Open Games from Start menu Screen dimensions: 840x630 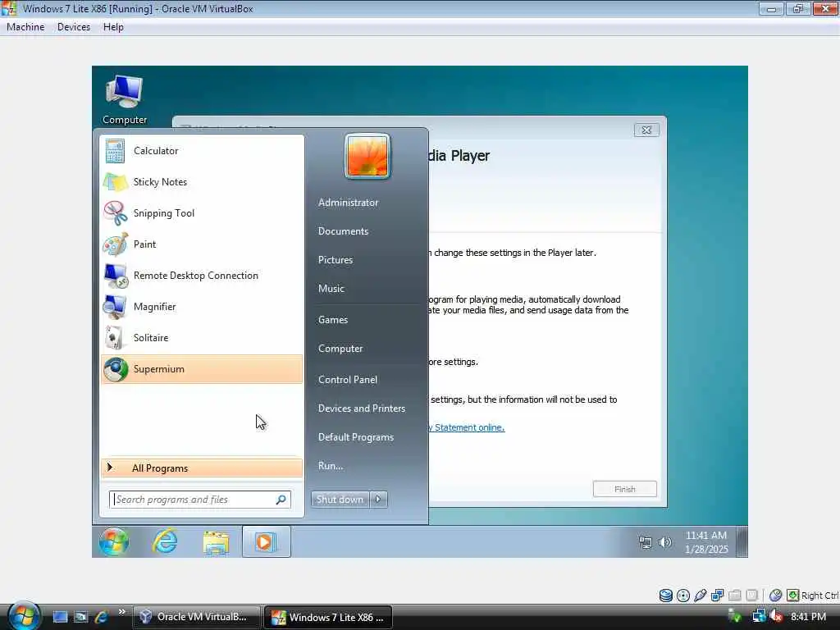(333, 320)
